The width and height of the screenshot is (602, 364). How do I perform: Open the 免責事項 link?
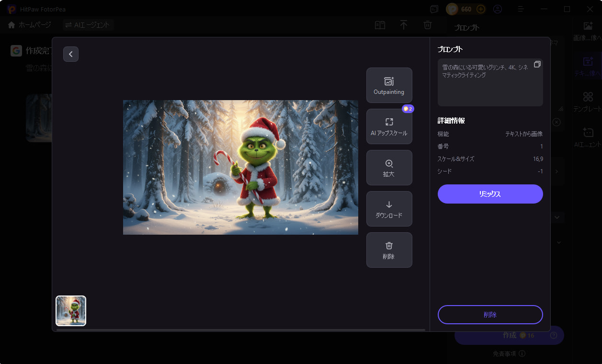504,354
